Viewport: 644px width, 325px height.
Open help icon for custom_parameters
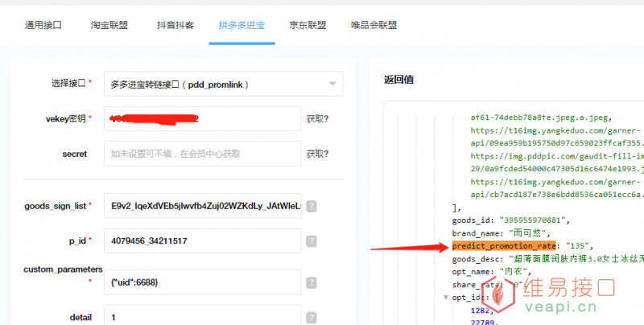312,282
